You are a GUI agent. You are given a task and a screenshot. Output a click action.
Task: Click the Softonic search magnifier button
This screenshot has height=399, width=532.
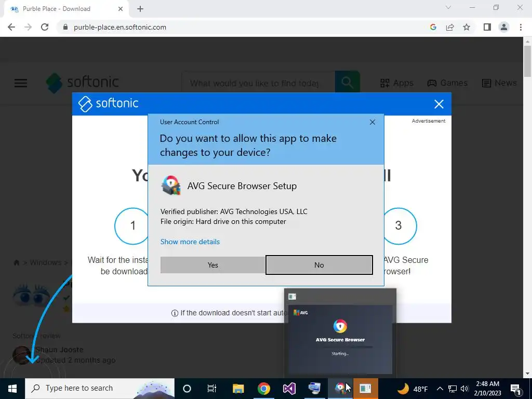347,82
